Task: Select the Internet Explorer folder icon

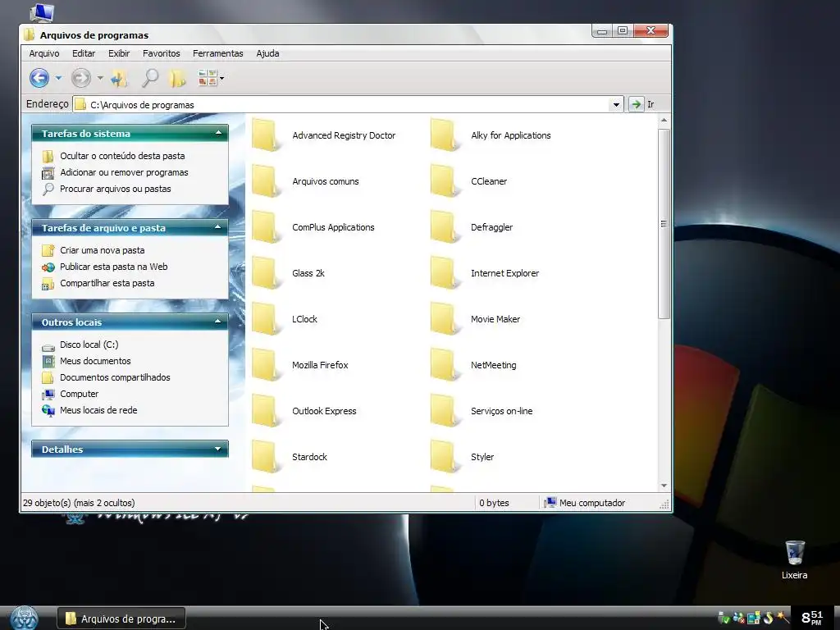Action: [x=445, y=273]
